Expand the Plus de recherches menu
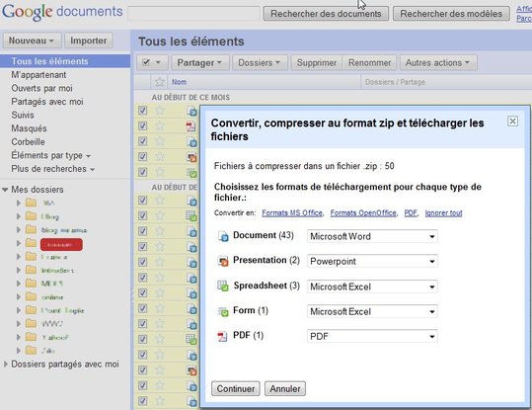This screenshot has width=532, height=410. [x=53, y=169]
